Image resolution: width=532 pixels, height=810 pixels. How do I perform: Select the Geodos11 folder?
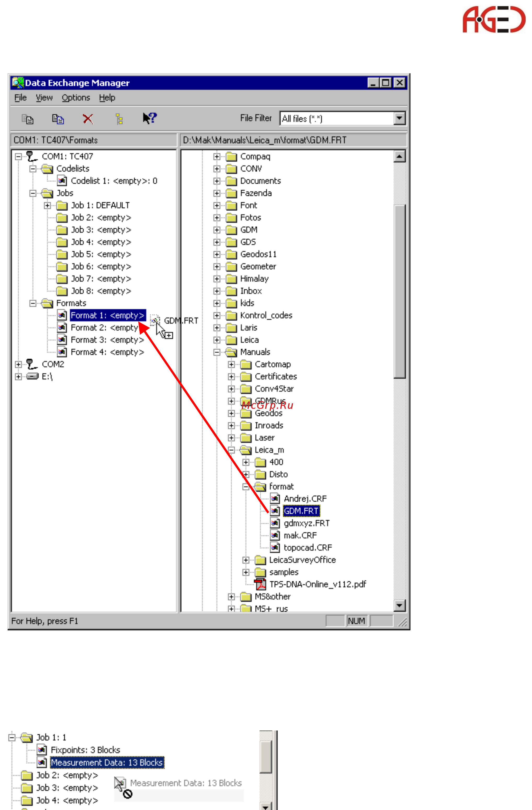point(259,254)
